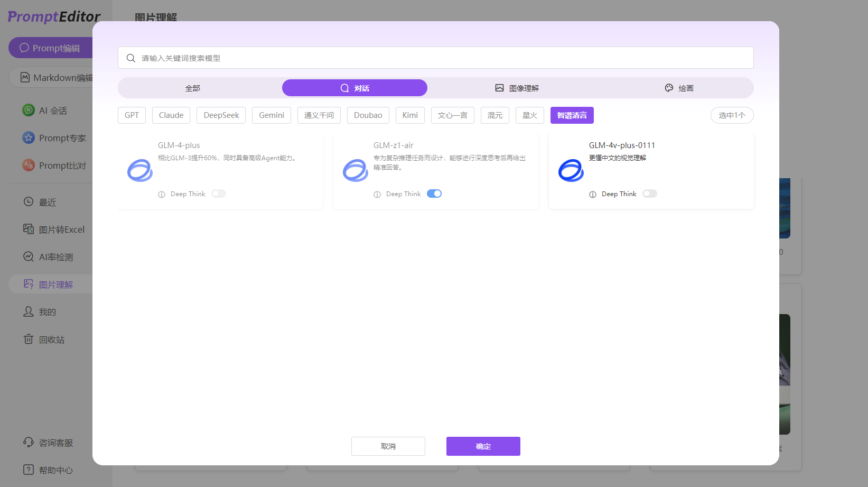Switch to the 绘画 tab

[679, 88]
